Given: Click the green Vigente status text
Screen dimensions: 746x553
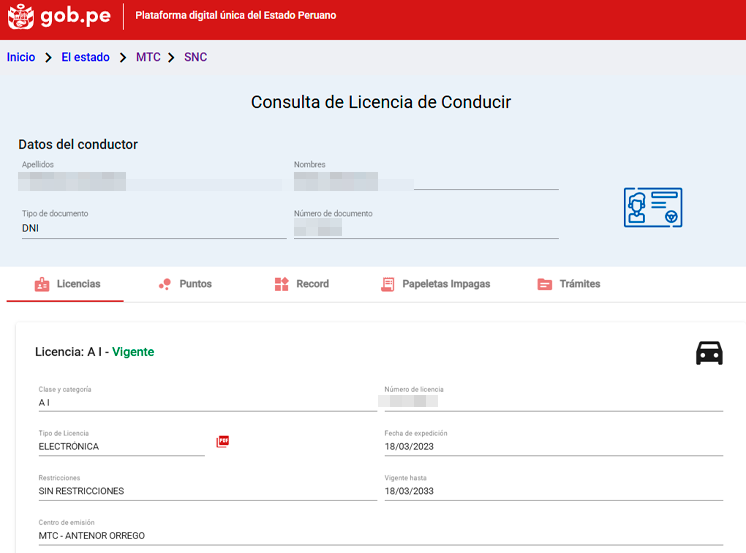Looking at the screenshot, I should 133,352.
